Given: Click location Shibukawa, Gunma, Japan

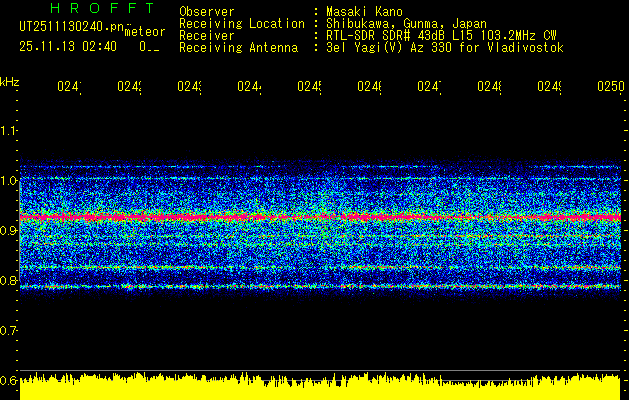Looking at the screenshot, I should [x=406, y=24].
